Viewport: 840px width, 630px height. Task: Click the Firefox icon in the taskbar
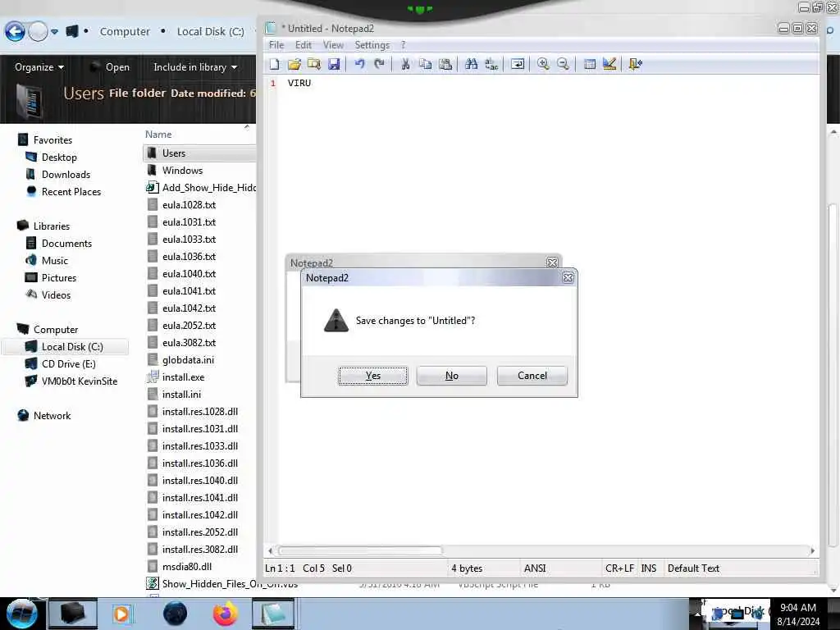click(x=225, y=614)
